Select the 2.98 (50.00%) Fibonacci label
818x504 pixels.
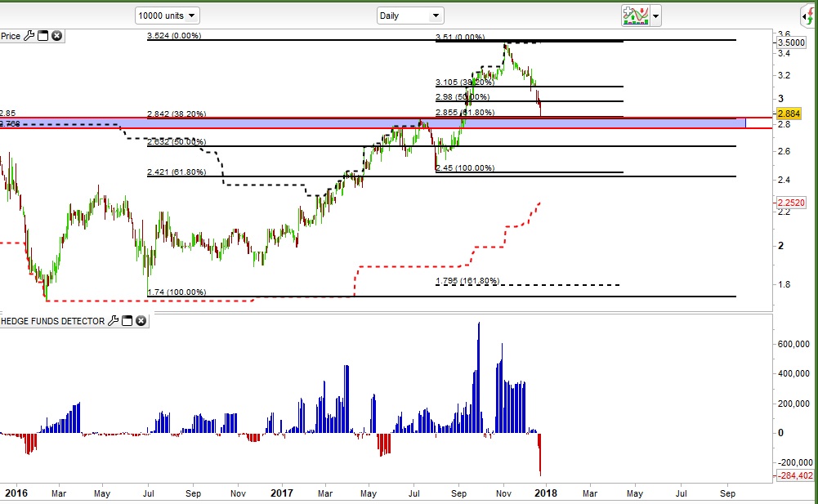point(463,97)
